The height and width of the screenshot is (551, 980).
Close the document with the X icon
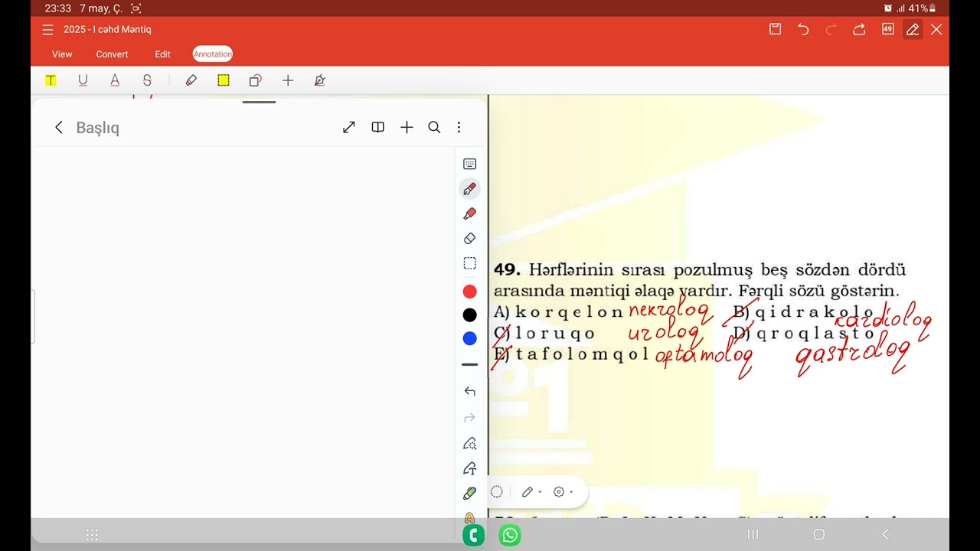point(936,29)
